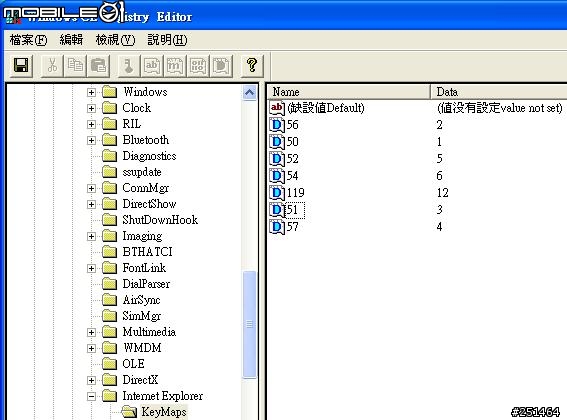Expand the WMDM tree node
The width and height of the screenshot is (567, 420).
(91, 348)
